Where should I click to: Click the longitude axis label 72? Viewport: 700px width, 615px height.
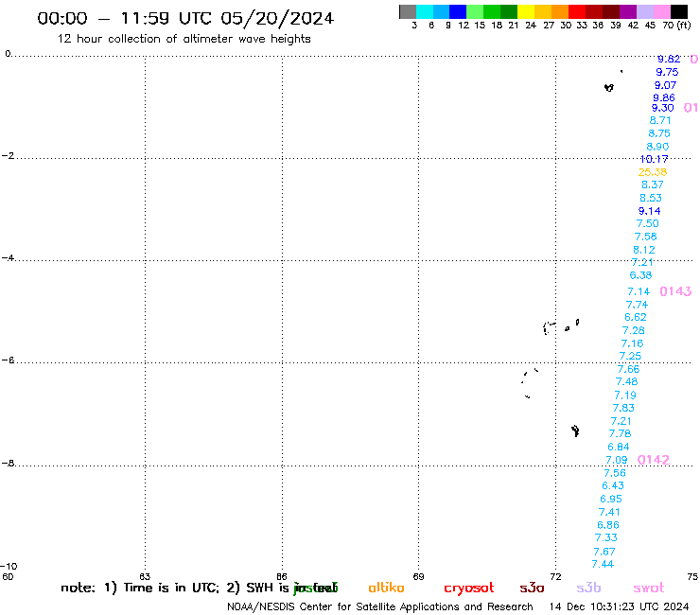pyautogui.click(x=555, y=576)
